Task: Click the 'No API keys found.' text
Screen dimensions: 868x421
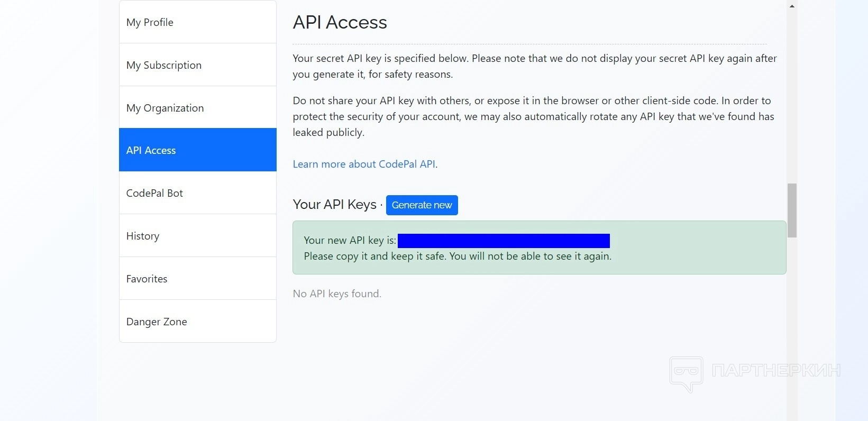Action: click(x=337, y=294)
